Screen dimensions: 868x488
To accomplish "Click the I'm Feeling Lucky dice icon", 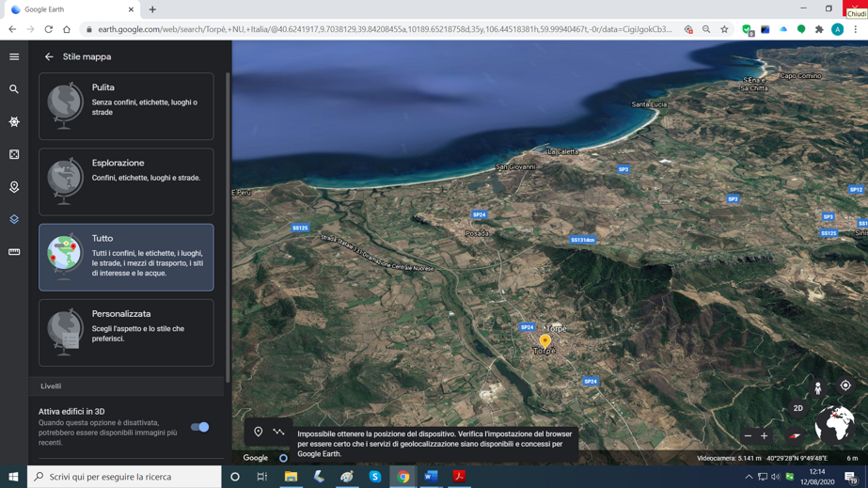I will click(14, 154).
